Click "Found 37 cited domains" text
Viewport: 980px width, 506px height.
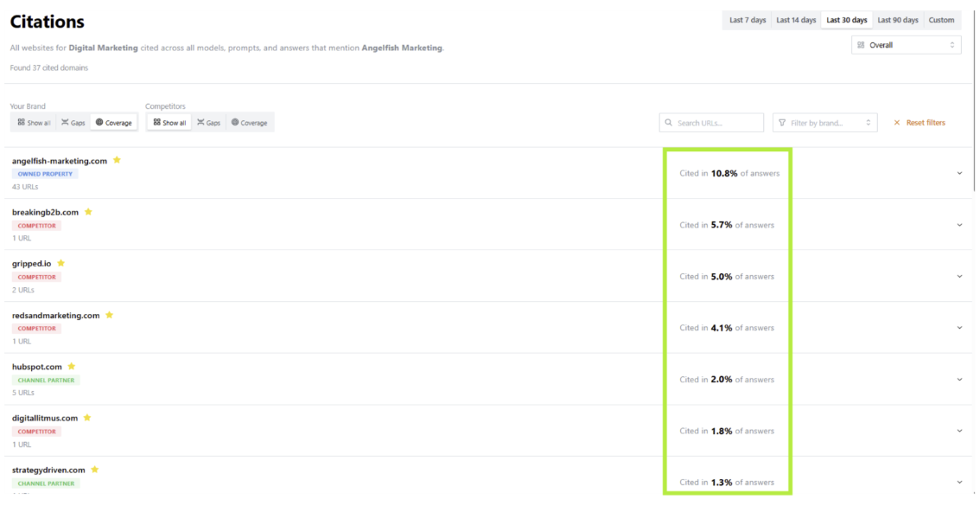point(48,67)
